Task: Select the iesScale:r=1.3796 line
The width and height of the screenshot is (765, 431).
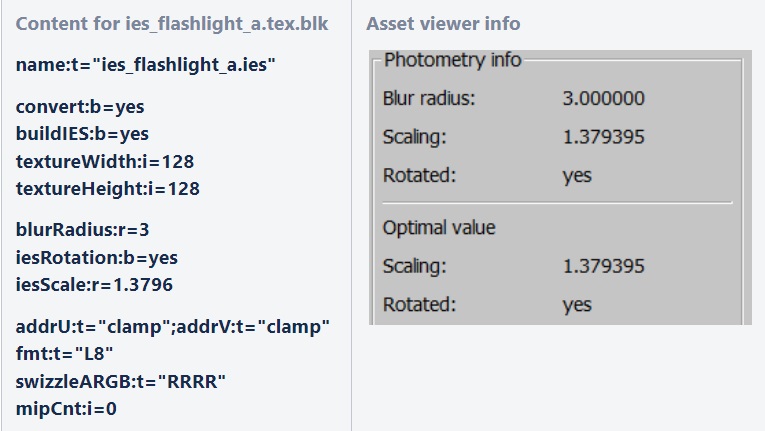Action: (94, 285)
